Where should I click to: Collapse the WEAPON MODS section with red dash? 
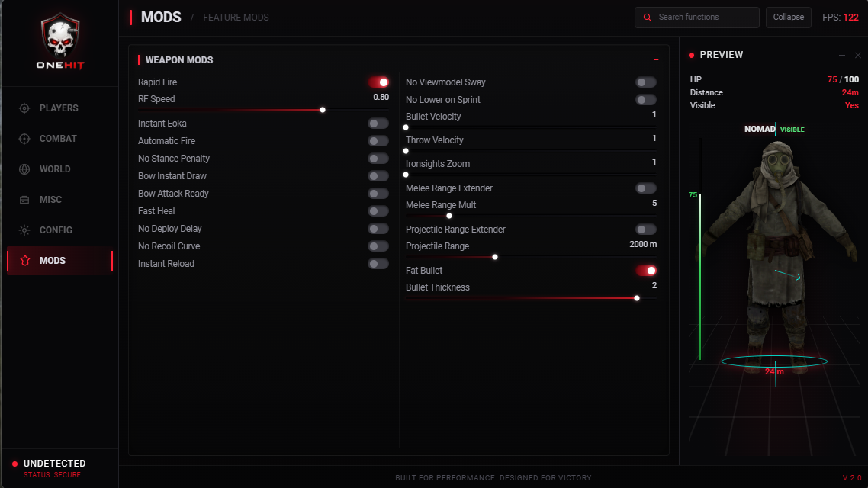click(656, 59)
